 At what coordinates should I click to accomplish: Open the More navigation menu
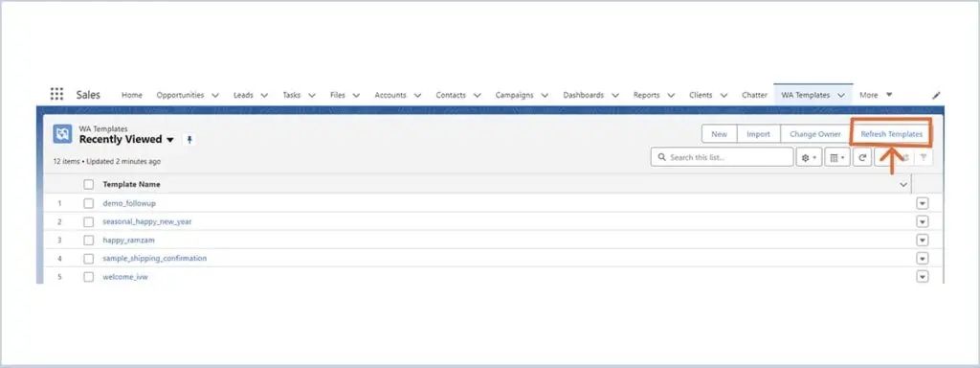pyautogui.click(x=876, y=95)
